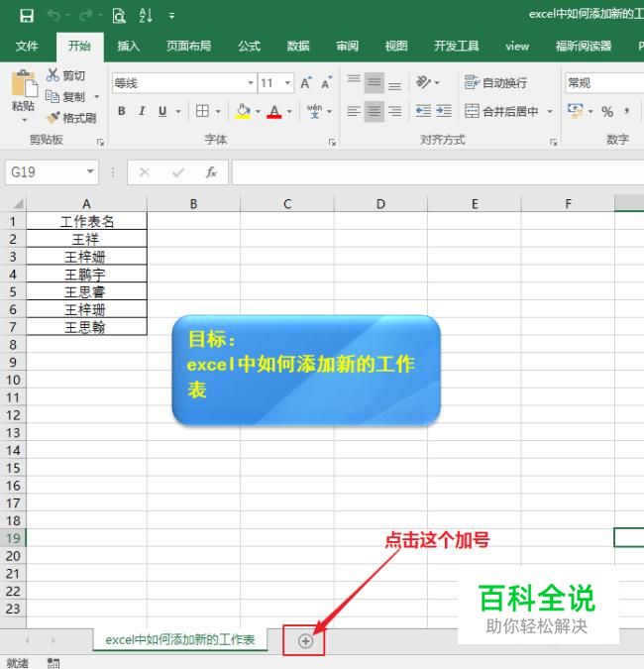Click the Cut (剪切) scissors button

coord(65,75)
